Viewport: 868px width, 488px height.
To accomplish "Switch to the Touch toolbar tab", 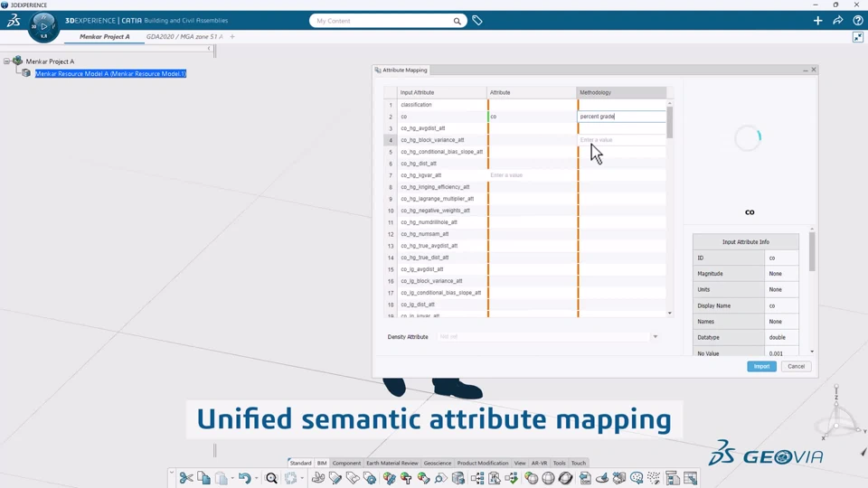I will point(579,463).
